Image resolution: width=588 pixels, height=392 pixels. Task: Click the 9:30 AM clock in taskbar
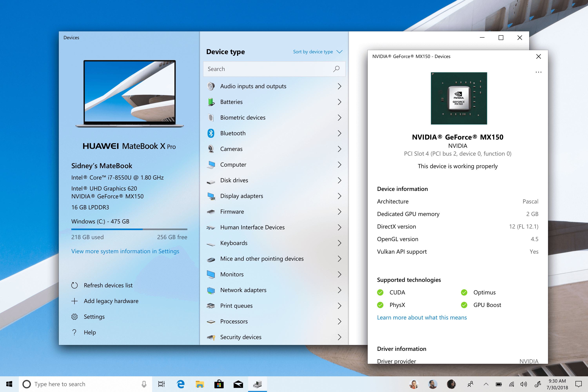click(x=557, y=384)
